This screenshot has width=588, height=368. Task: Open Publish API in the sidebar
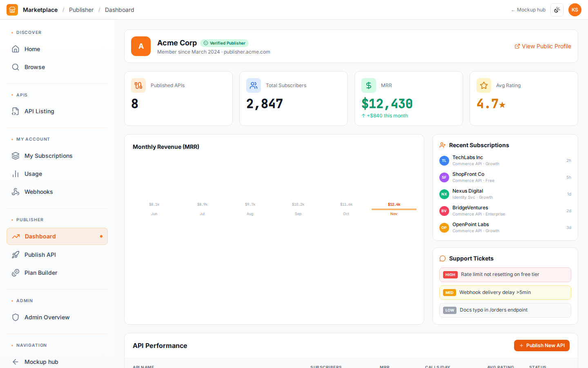tap(57, 255)
